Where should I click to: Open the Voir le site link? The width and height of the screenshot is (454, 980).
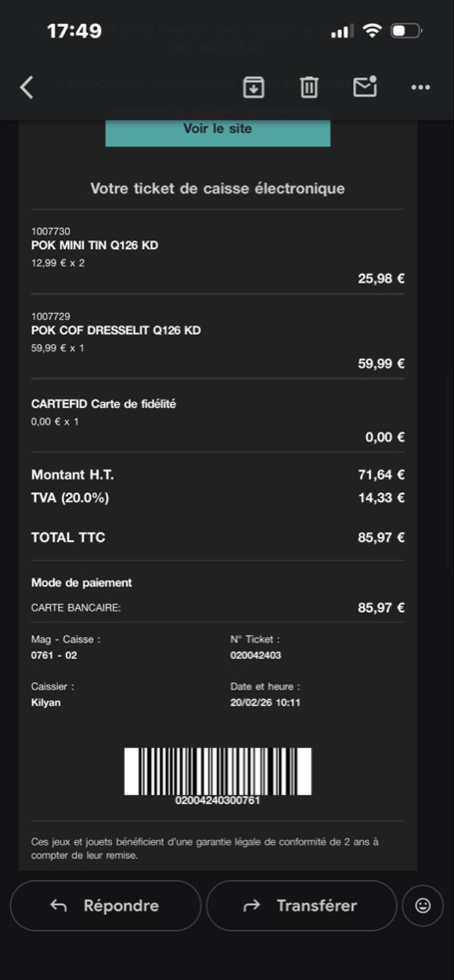point(217,129)
